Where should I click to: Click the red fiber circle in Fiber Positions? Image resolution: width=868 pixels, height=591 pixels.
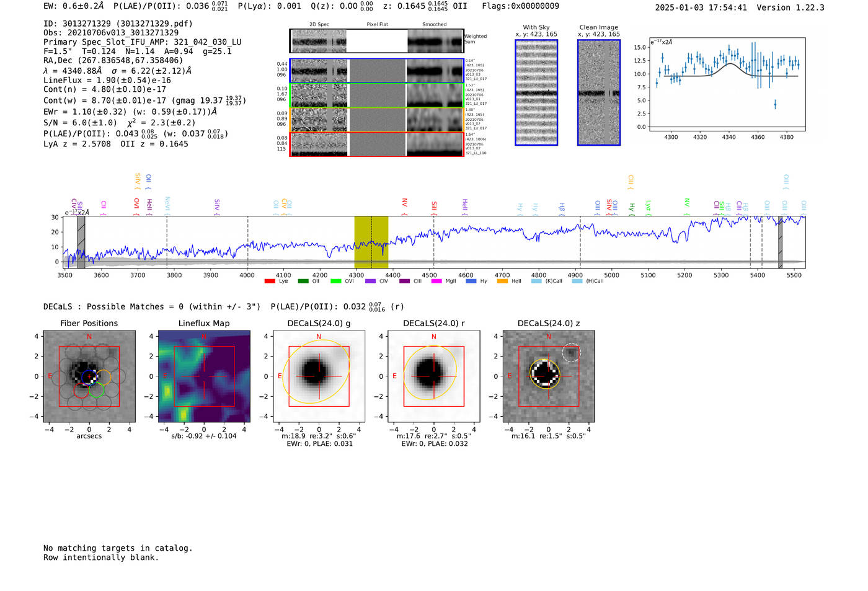coord(81,390)
